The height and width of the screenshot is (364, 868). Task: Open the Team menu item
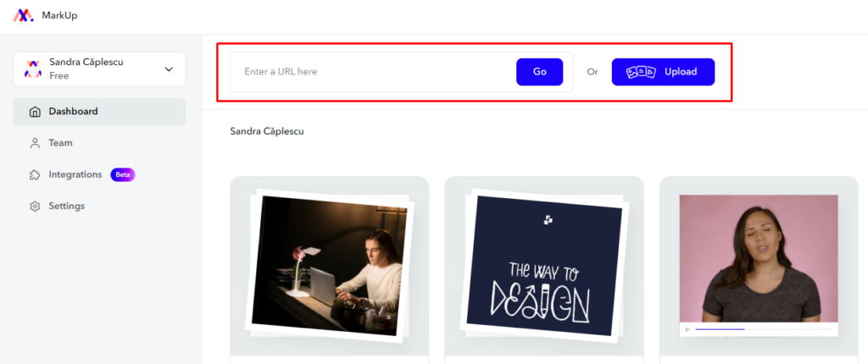pos(100,143)
